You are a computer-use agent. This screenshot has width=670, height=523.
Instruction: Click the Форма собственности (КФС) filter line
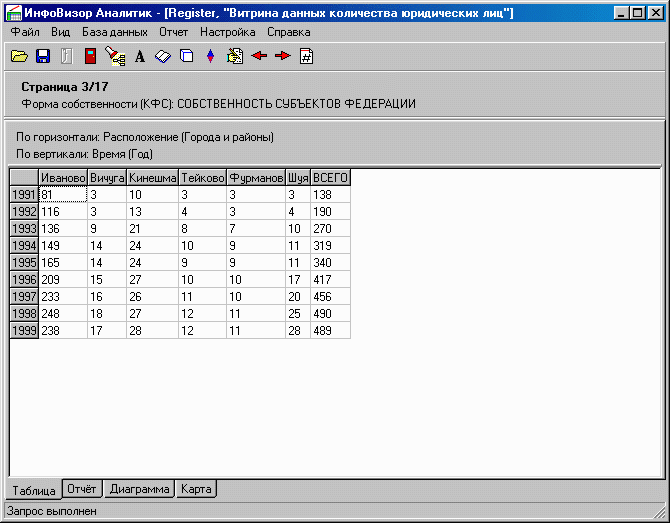coord(218,104)
